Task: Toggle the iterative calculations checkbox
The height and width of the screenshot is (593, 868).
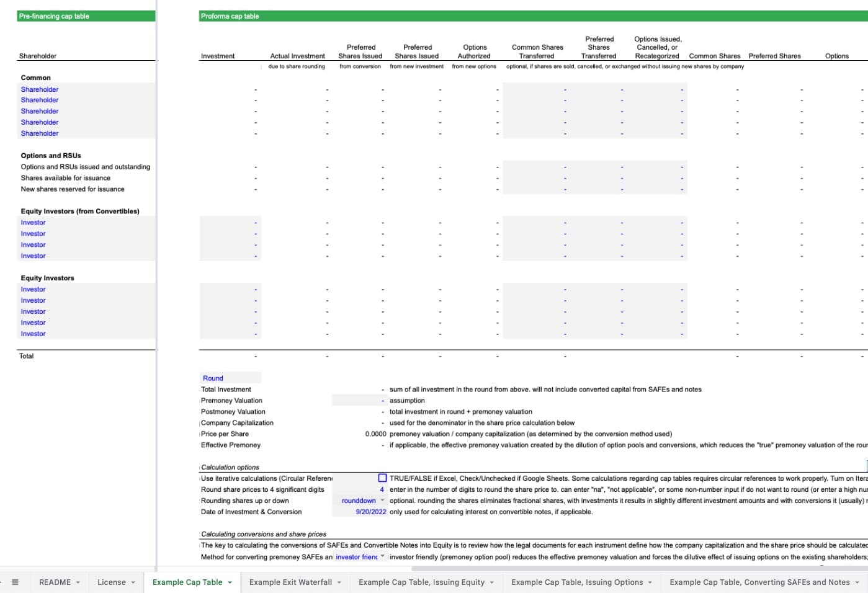Action: [x=382, y=478]
